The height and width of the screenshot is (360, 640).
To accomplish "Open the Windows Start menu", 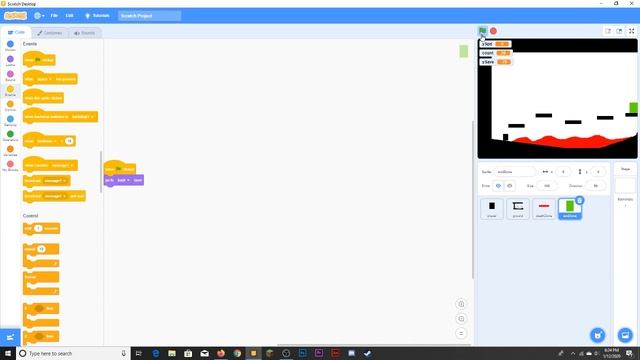I will tap(8, 353).
